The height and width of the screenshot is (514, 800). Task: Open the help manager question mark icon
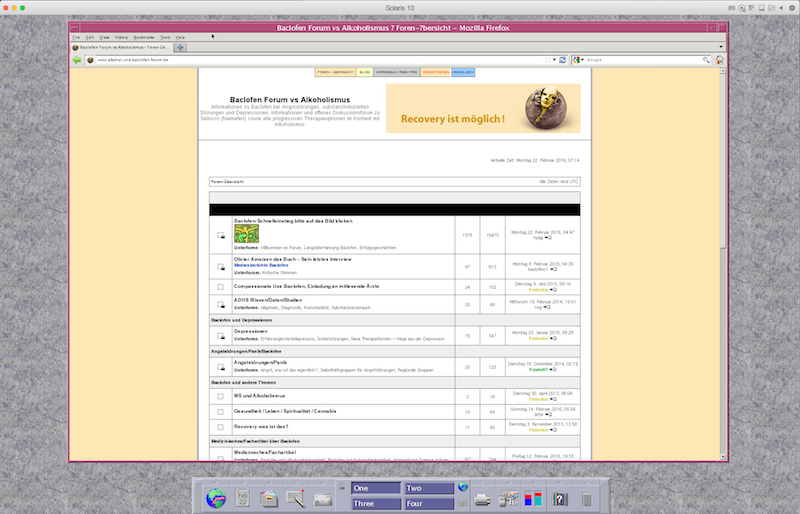[561, 498]
